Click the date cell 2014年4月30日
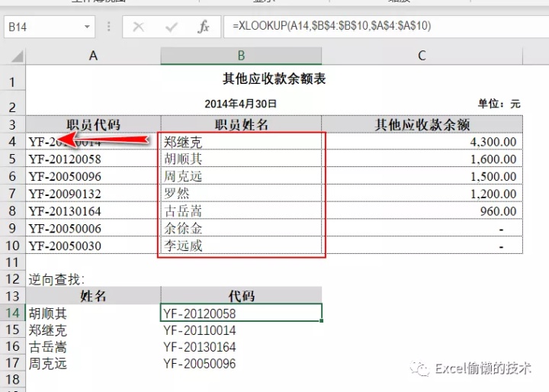This screenshot has width=549, height=392. click(241, 104)
